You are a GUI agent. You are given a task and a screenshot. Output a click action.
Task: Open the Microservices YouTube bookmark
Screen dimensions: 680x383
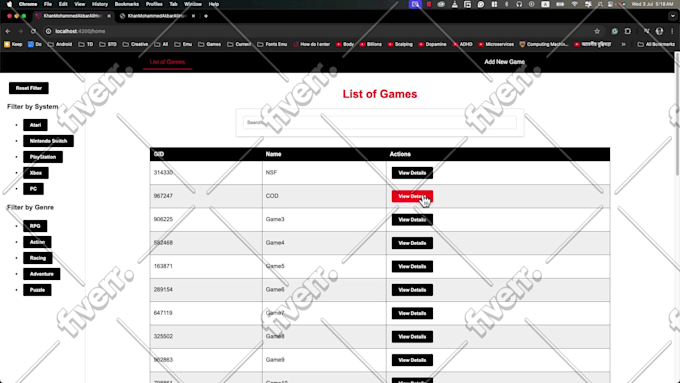496,44
